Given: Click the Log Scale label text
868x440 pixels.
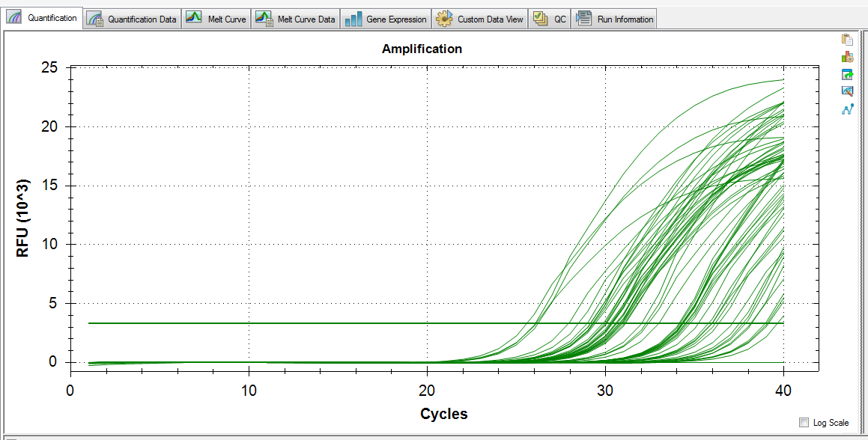Looking at the screenshot, I should tap(831, 423).
